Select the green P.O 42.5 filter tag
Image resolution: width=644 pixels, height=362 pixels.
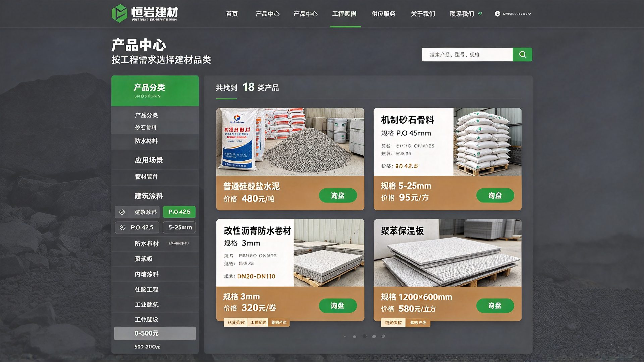coord(179,212)
